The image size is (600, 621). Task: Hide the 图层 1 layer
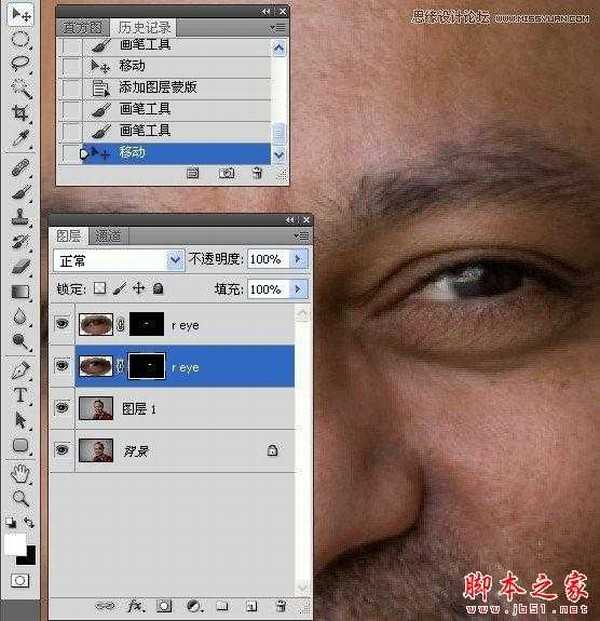coord(62,408)
